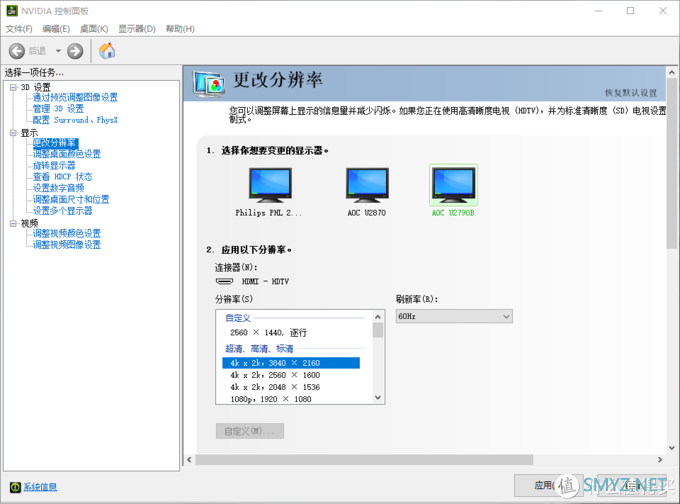The height and width of the screenshot is (504, 680).
Task: Open 调整视频图像设置 task
Action: point(67,245)
